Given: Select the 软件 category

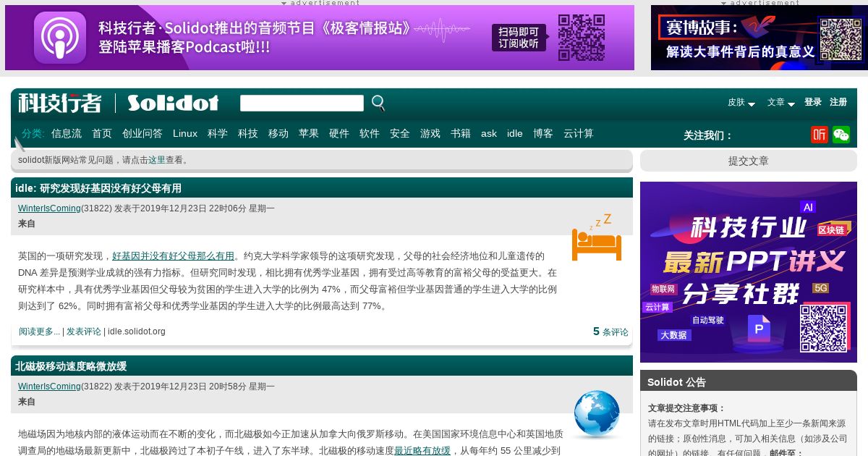Looking at the screenshot, I should point(370,134).
